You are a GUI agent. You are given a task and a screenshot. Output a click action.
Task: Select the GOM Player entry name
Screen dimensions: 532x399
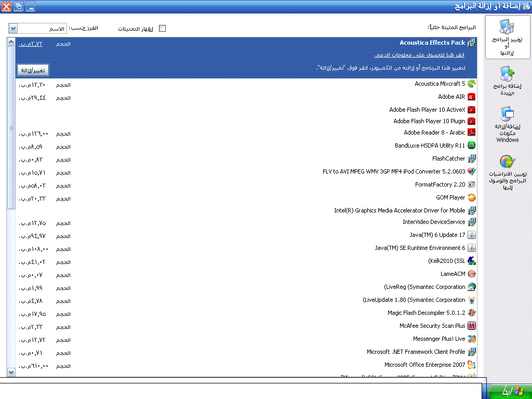(450, 197)
